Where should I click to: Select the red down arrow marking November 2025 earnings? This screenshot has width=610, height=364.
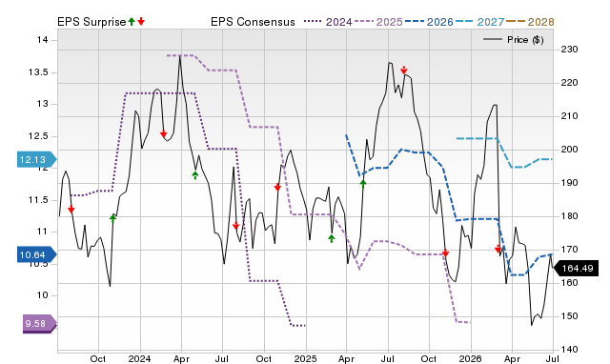tap(445, 253)
